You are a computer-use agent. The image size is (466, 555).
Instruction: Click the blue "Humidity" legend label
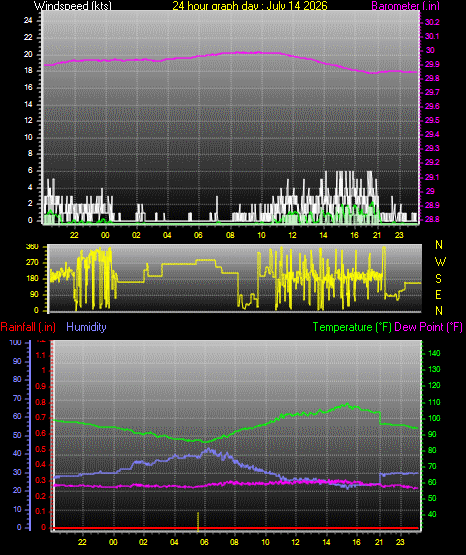click(x=86, y=327)
